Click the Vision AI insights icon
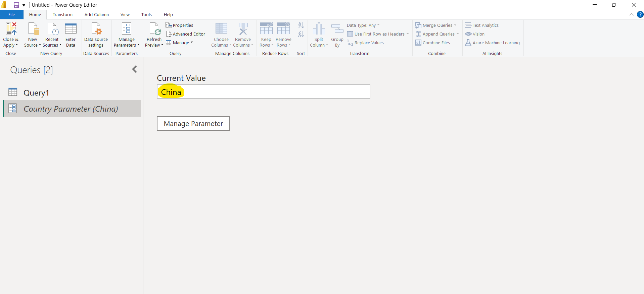Viewport: 644px width, 294px height. [468, 34]
